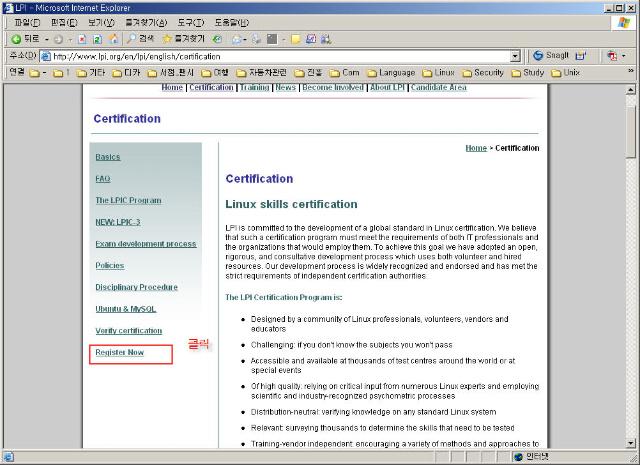Click the dark grey Edit toolbar icon

pos(272,39)
